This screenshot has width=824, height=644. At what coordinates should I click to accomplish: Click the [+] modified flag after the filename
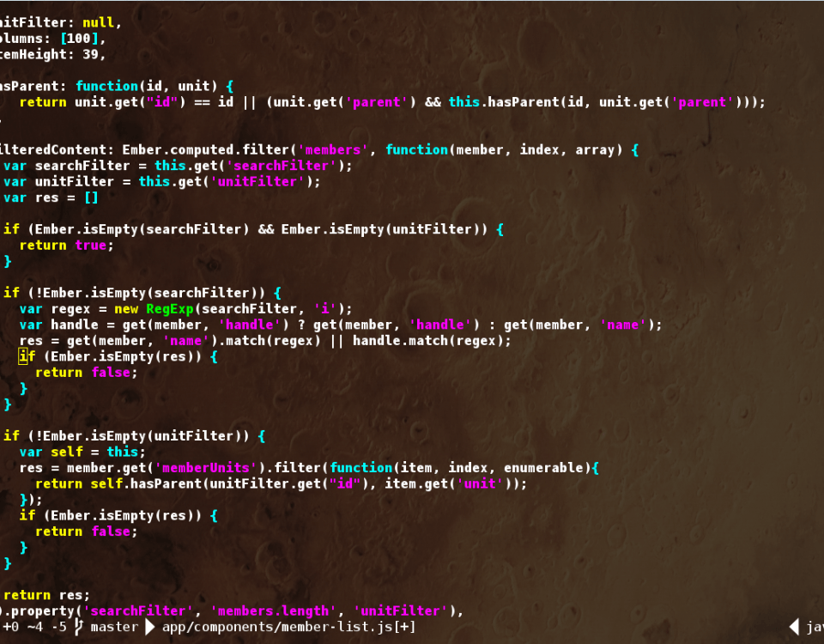click(404, 627)
